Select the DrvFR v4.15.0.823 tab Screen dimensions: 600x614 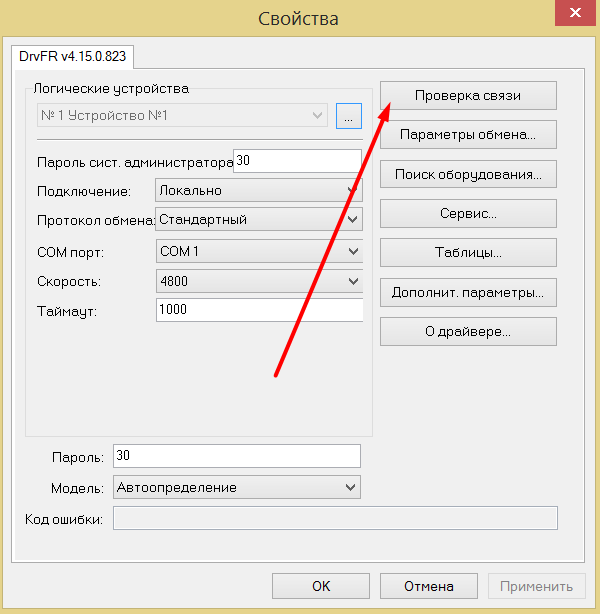[x=72, y=57]
